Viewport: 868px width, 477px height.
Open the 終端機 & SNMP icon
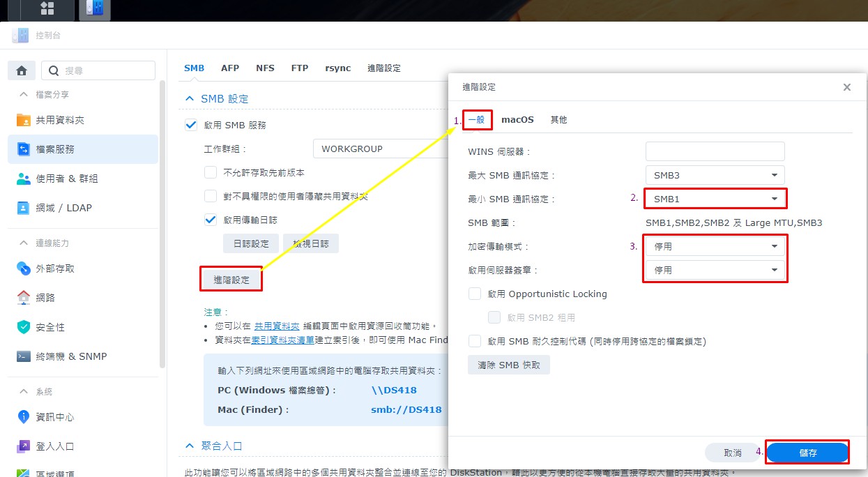tap(24, 356)
